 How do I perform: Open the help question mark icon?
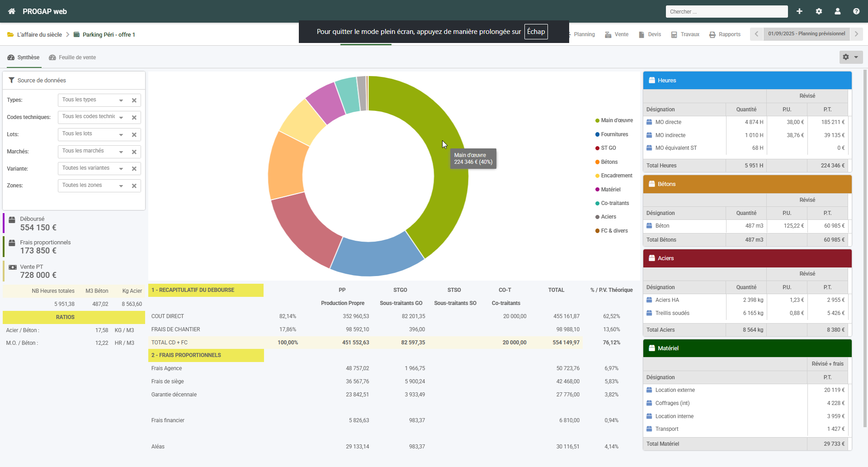tap(856, 11)
